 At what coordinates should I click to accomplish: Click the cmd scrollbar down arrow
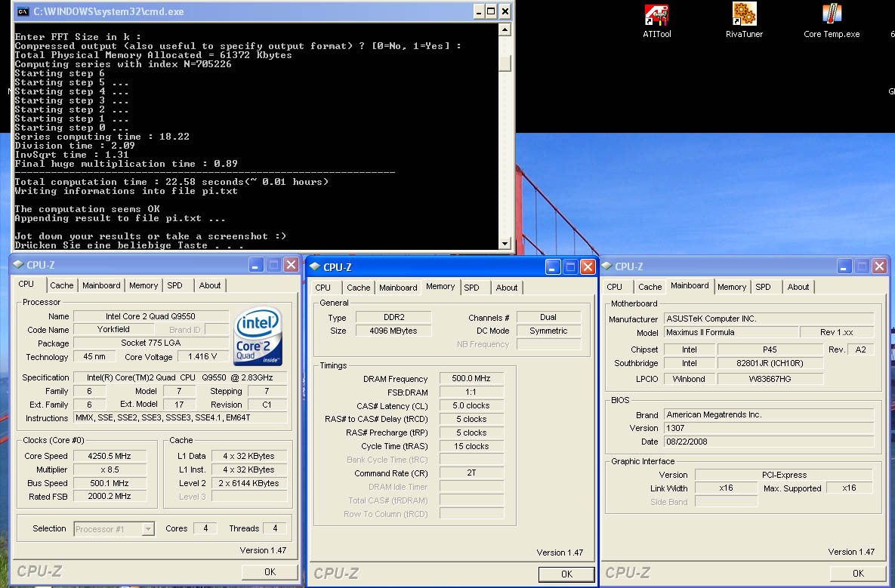tap(505, 244)
